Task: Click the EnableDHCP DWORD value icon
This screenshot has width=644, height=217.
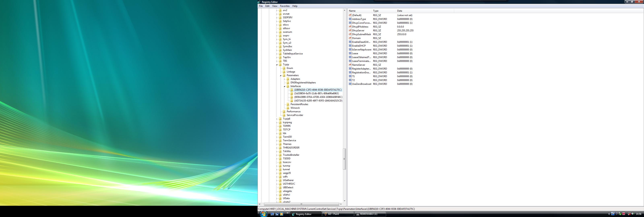Action: pyautogui.click(x=350, y=46)
